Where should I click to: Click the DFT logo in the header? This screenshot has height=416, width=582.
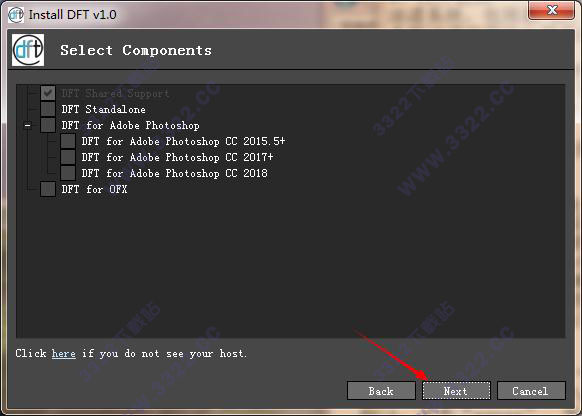pyautogui.click(x=28, y=50)
